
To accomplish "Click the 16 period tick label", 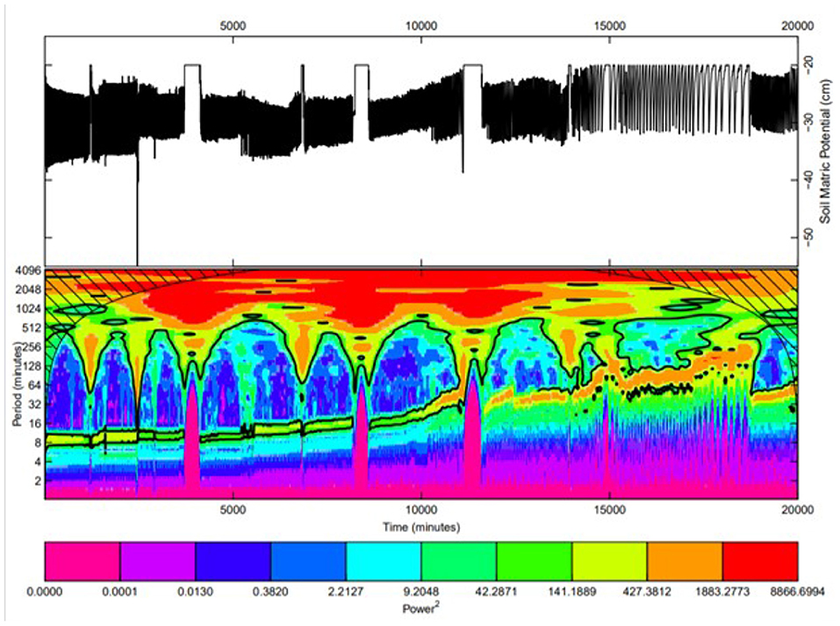I will click(x=35, y=424).
